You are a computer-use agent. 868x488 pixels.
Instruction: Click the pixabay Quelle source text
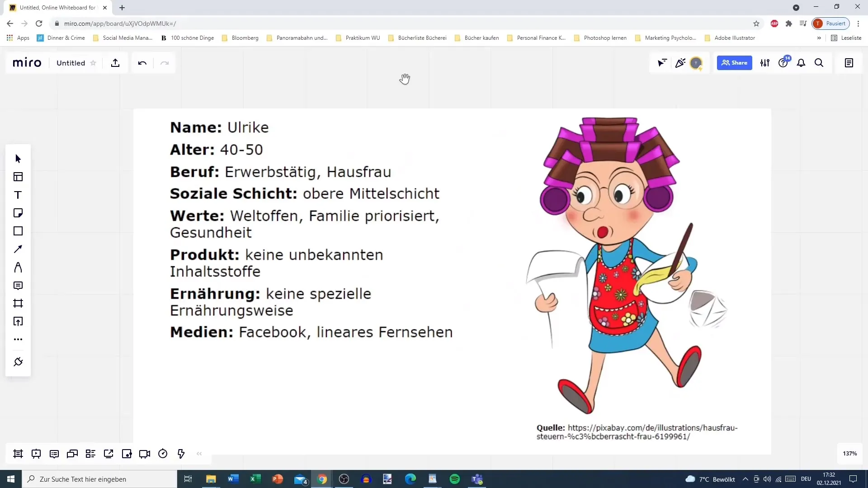tap(637, 432)
